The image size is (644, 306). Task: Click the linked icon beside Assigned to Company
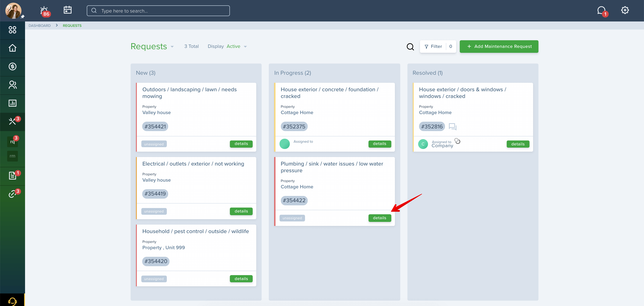click(457, 141)
